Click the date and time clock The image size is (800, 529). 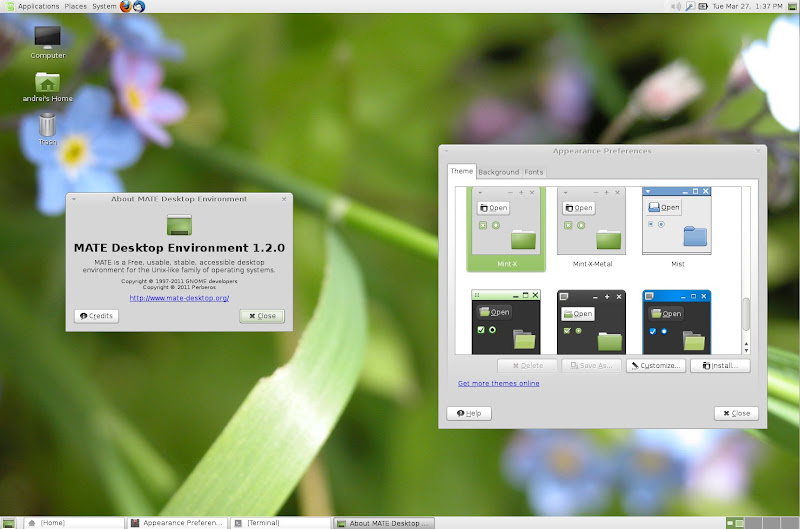(x=747, y=6)
